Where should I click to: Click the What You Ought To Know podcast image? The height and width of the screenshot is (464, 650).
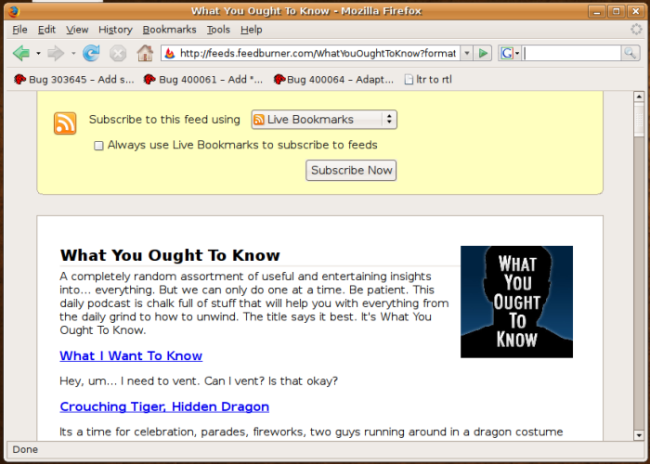pos(517,302)
